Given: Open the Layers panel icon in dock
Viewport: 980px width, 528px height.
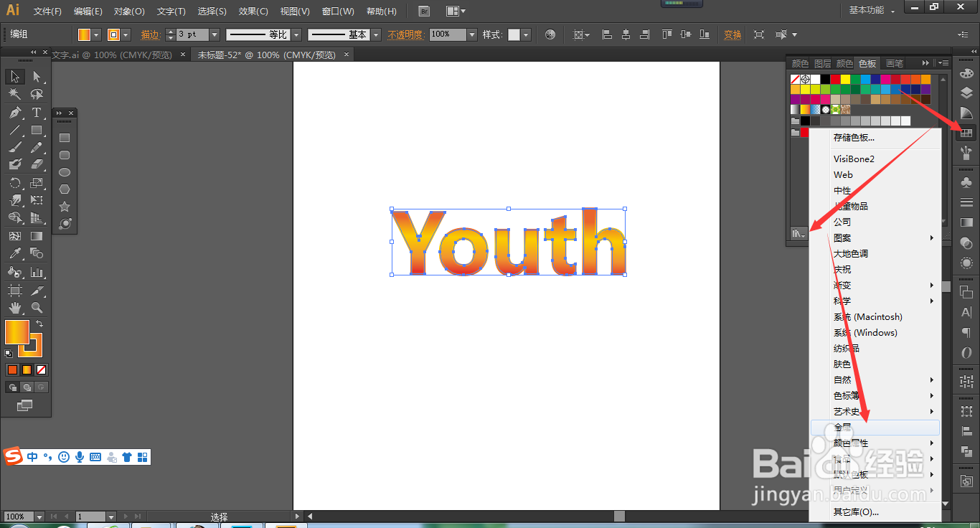Looking at the screenshot, I should [966, 93].
